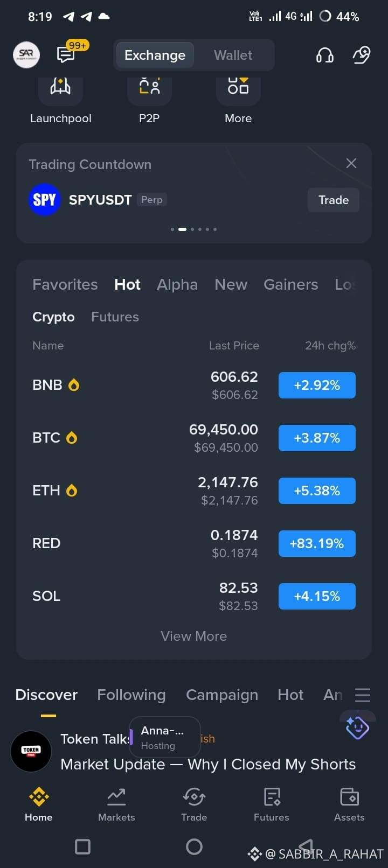Switch to Wallet mode toggle

coord(233,55)
